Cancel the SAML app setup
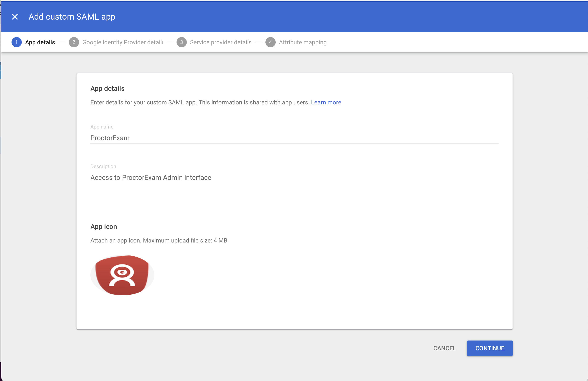The image size is (588, 381). coord(444,348)
